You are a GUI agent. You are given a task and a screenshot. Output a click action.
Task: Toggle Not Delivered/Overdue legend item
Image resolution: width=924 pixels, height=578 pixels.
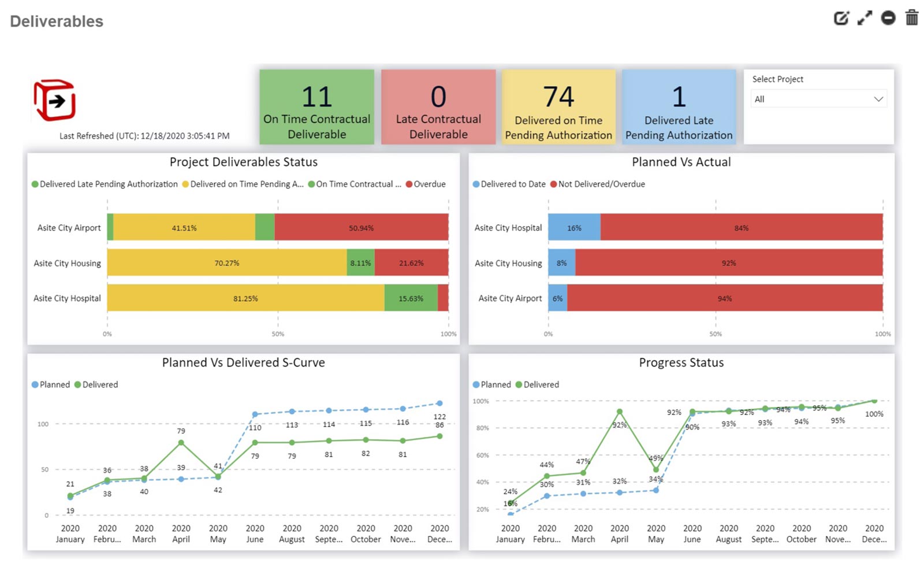598,184
